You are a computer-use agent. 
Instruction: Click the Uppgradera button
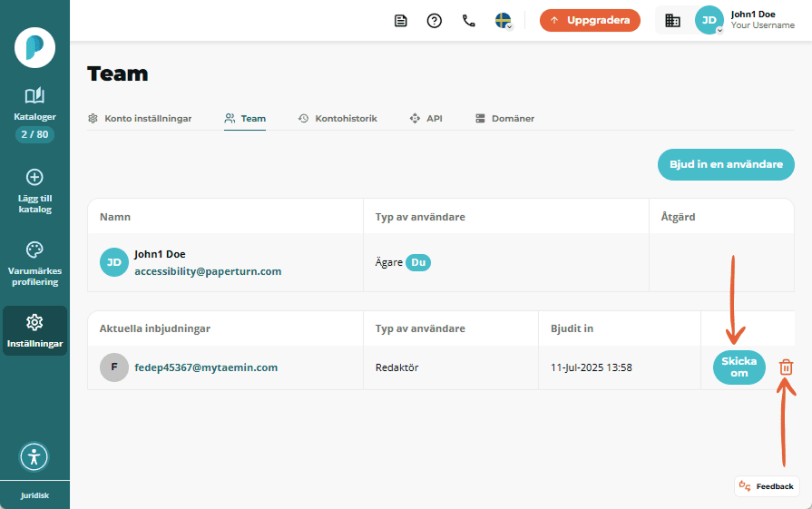coord(590,20)
